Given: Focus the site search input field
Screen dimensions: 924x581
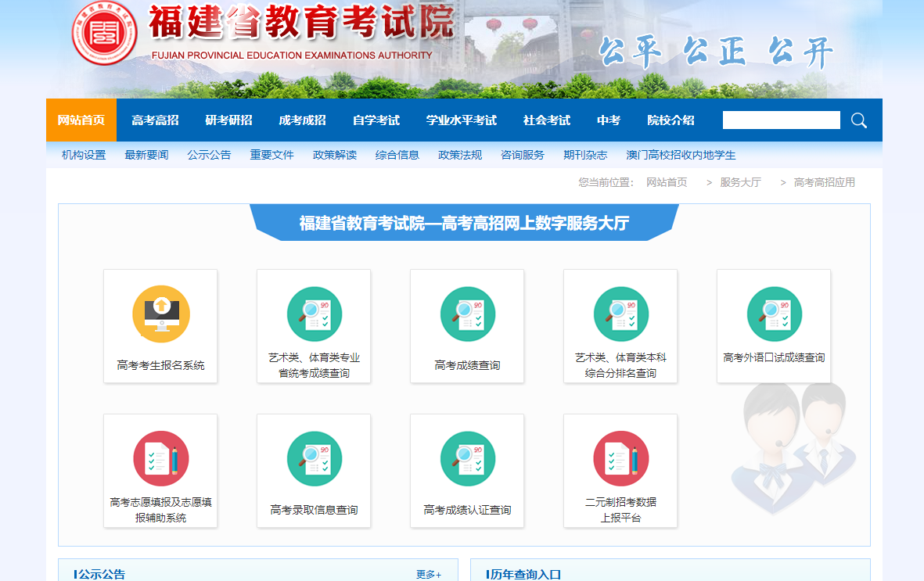Looking at the screenshot, I should [x=782, y=120].
